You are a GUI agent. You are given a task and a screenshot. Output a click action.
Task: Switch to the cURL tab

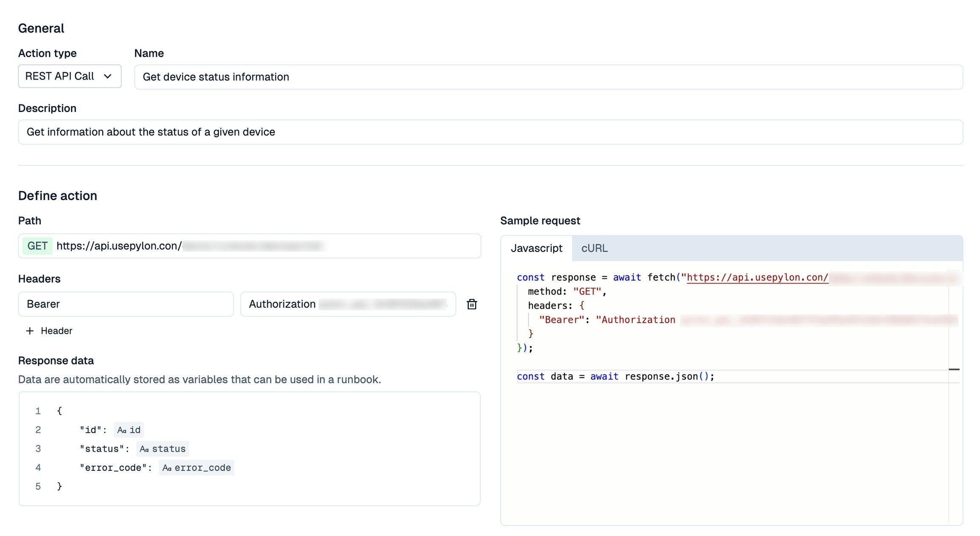594,248
